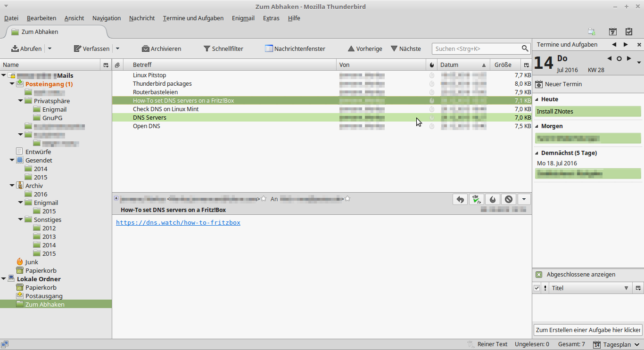
Task: Open the Bearbeiten menu
Action: pos(41,18)
